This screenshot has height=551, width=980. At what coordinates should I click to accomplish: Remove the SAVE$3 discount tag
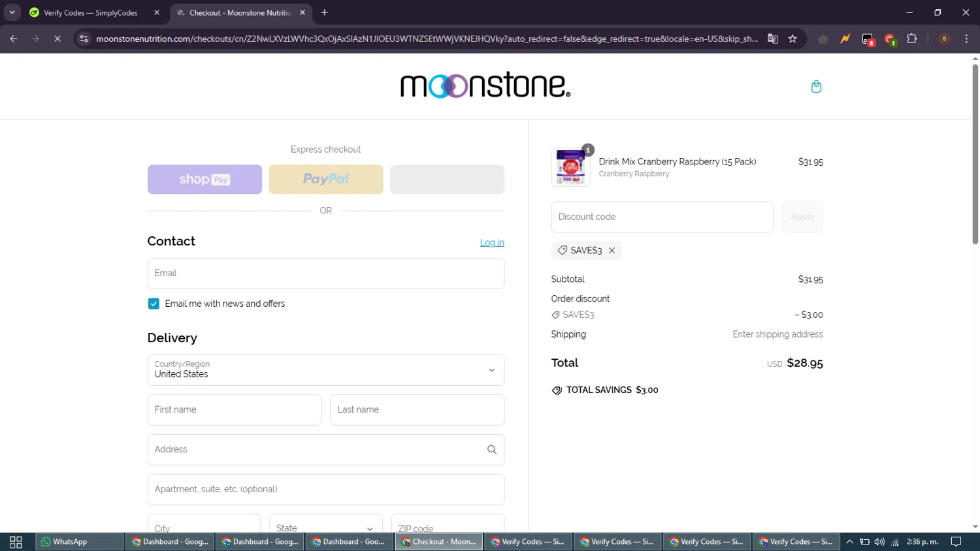612,251
